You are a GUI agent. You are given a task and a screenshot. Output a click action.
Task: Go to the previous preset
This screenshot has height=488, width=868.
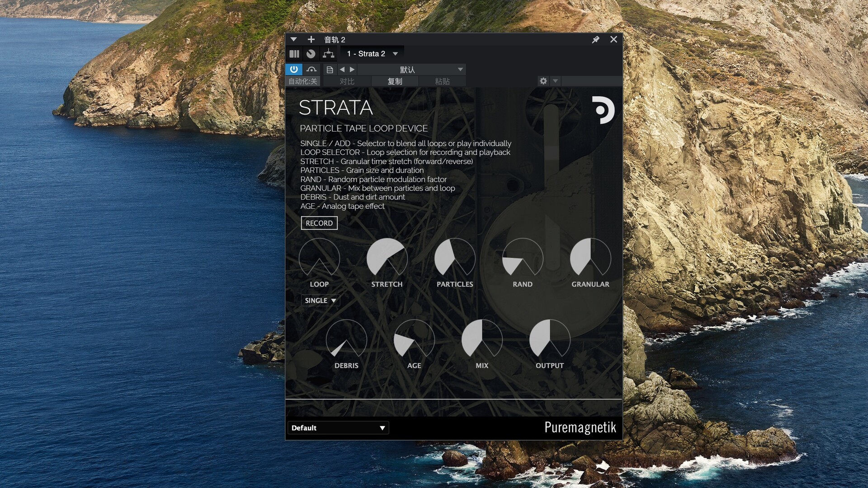pyautogui.click(x=342, y=70)
